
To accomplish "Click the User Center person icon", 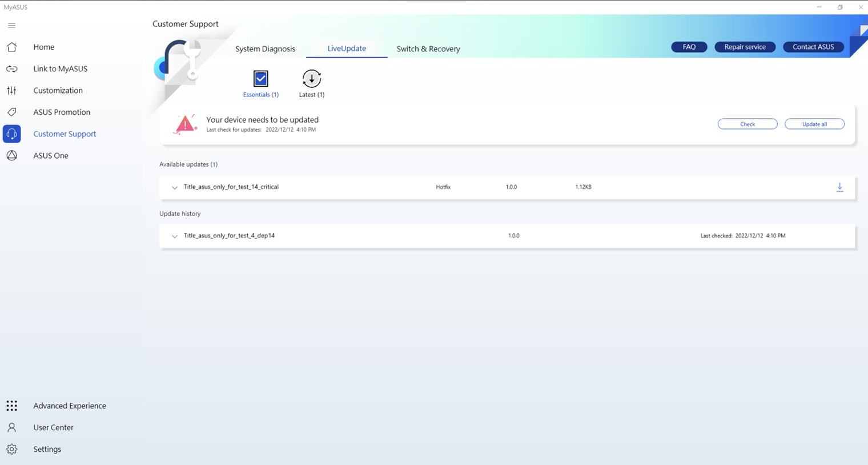I will coord(11,427).
